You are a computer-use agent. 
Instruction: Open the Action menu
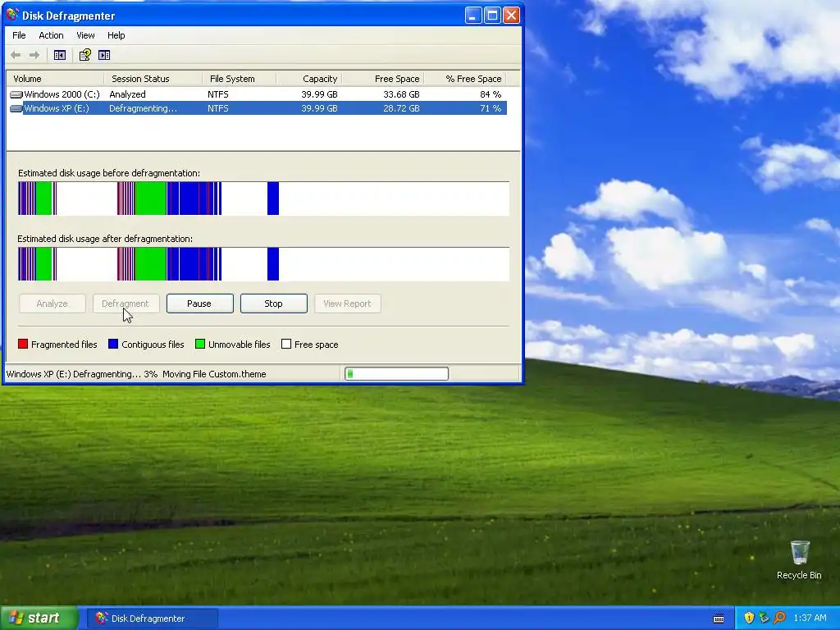(x=51, y=35)
